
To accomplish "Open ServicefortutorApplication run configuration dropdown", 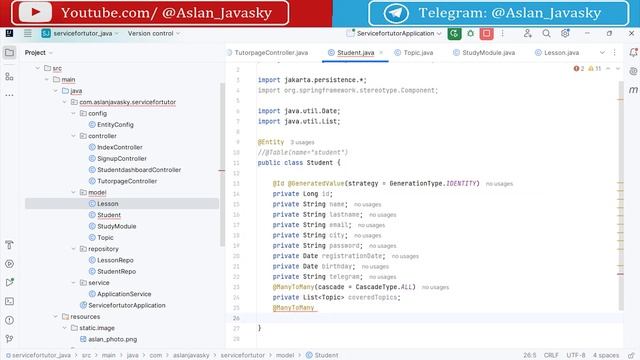I will tap(394, 33).
